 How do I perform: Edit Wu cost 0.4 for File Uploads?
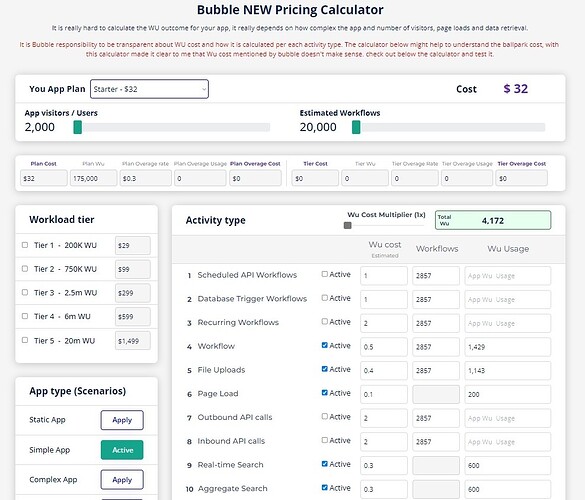[x=384, y=371]
